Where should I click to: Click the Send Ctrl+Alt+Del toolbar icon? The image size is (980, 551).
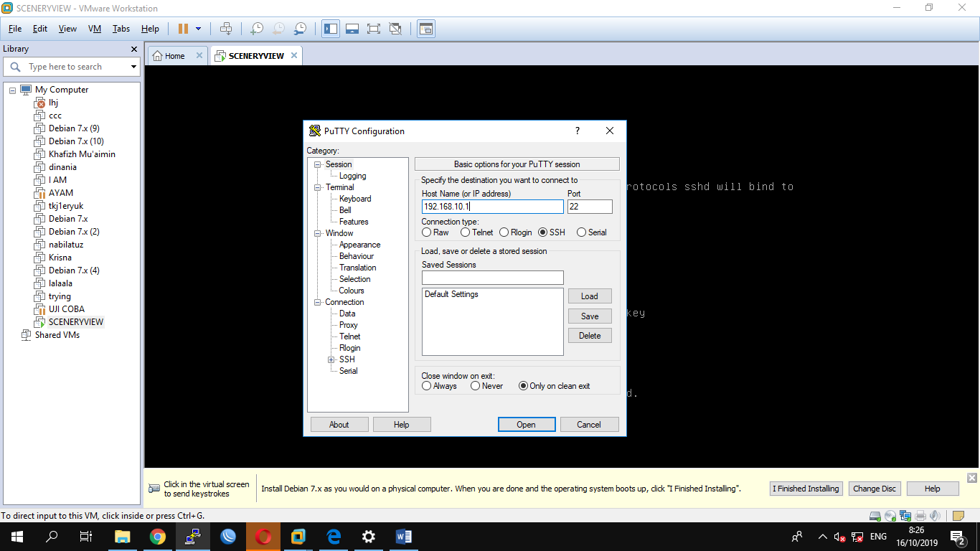tap(226, 29)
